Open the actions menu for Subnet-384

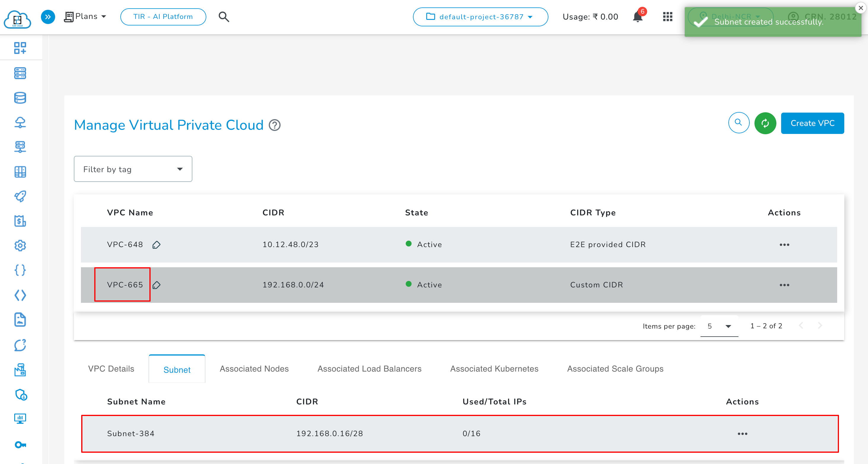742,434
